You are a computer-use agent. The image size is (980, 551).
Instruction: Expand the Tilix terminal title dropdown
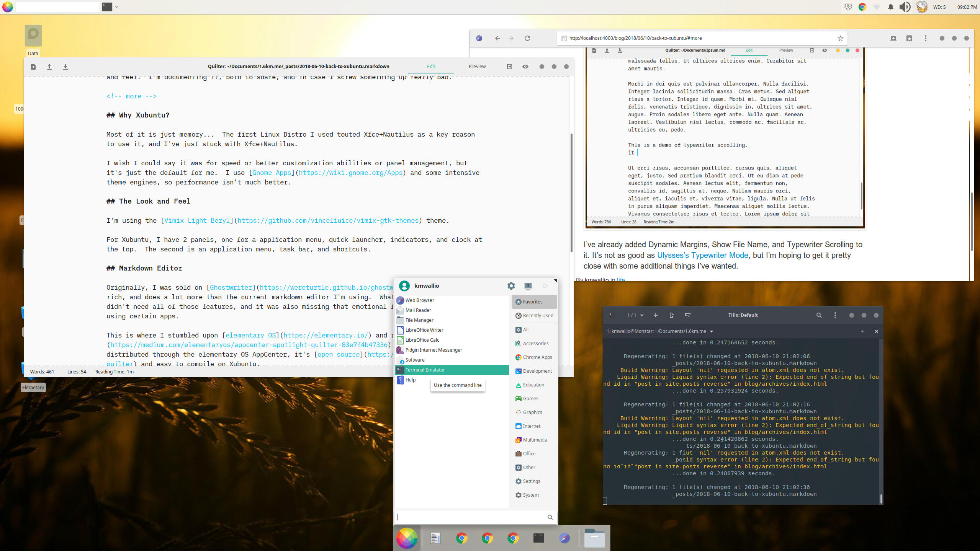pyautogui.click(x=712, y=331)
